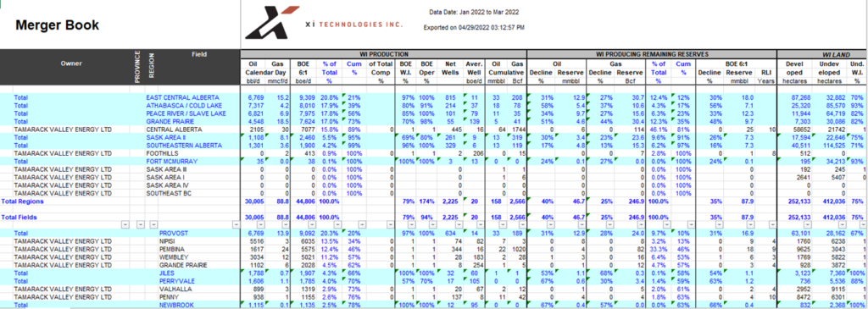
Task: Click the 1020 gas cumulative value for PEMBINA
Action: pos(518,249)
